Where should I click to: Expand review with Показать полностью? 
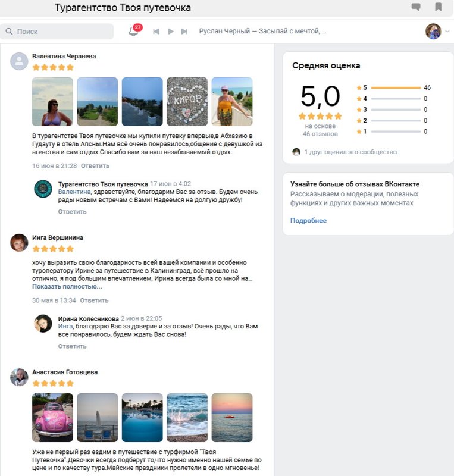pos(67,286)
